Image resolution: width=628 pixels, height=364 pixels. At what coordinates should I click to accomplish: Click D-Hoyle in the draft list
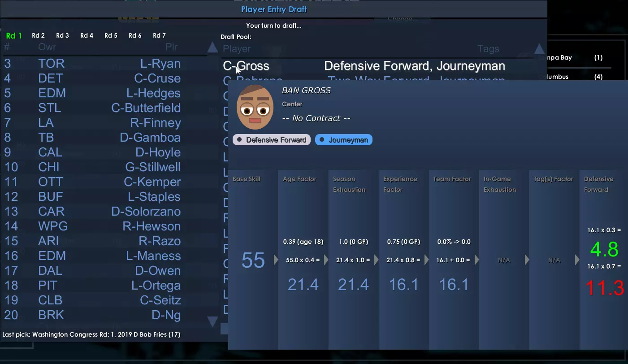(x=158, y=152)
